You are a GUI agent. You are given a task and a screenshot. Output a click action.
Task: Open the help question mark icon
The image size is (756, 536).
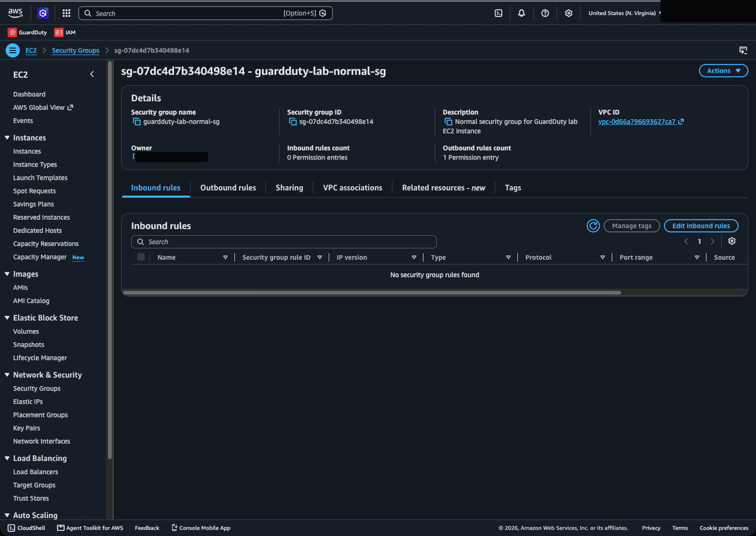tap(545, 13)
